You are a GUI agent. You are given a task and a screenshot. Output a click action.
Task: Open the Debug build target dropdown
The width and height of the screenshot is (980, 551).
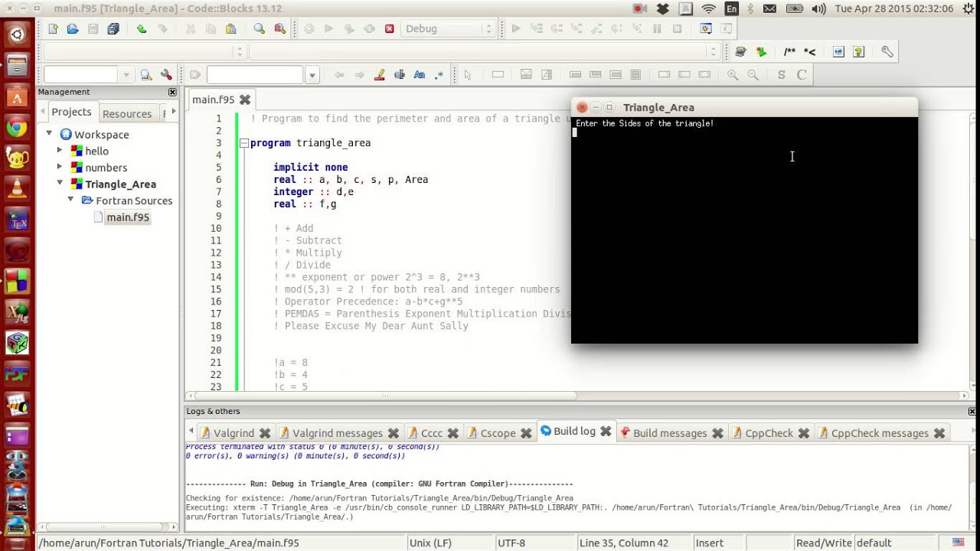click(449, 29)
